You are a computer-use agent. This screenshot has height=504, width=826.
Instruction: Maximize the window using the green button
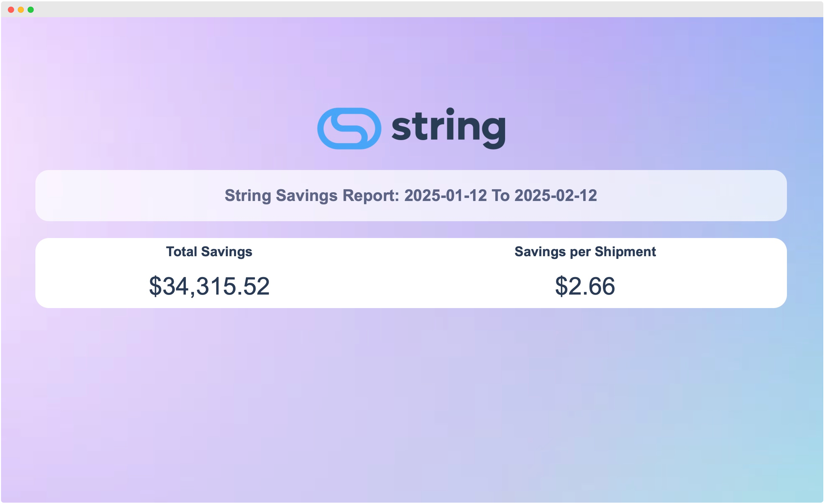click(x=31, y=10)
